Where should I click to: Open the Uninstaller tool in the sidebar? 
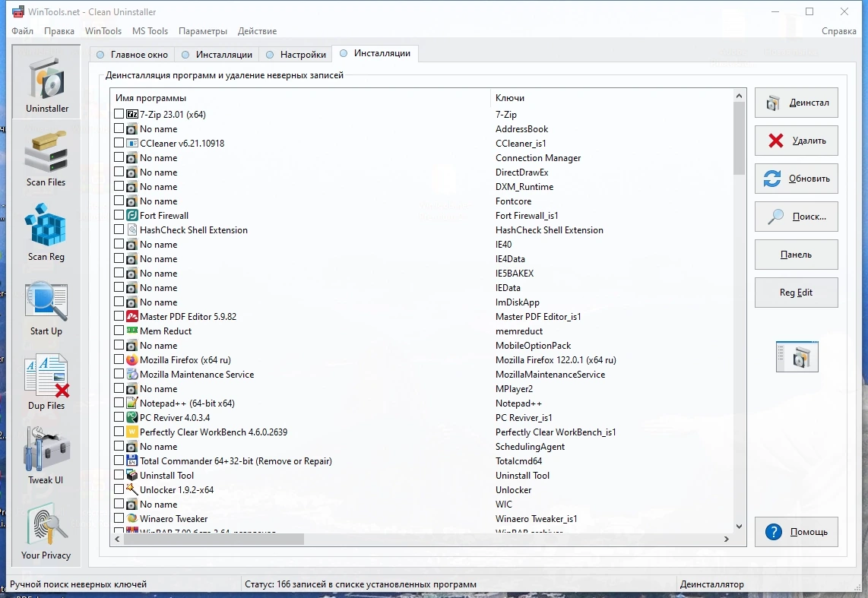coord(46,81)
